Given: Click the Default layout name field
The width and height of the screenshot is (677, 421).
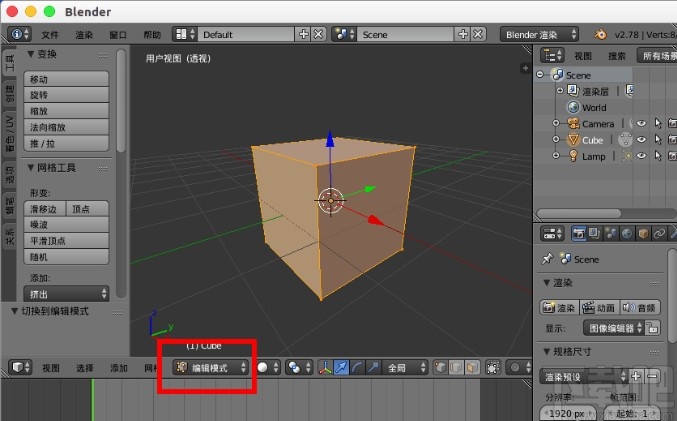Looking at the screenshot, I should (x=246, y=34).
